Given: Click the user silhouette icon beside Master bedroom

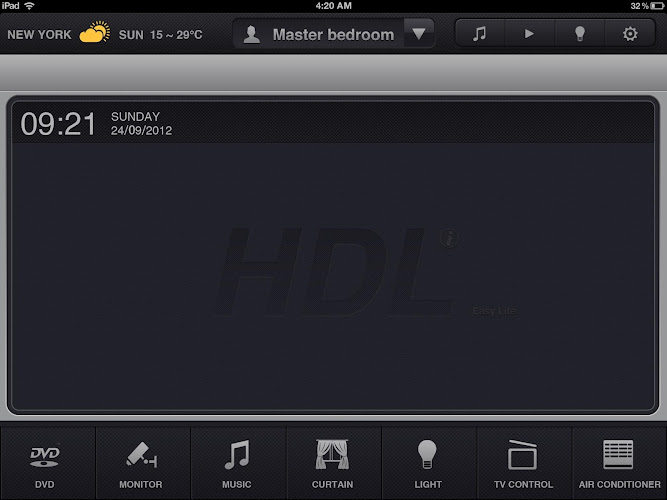Looking at the screenshot, I should pyautogui.click(x=251, y=34).
